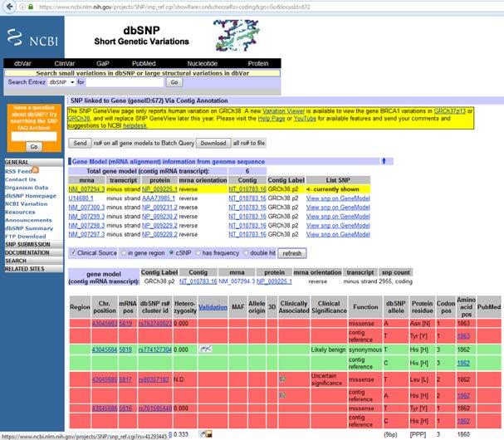The width and height of the screenshot is (504, 440).
Task: Open the GRCh37p13 link
Action: [449, 111]
